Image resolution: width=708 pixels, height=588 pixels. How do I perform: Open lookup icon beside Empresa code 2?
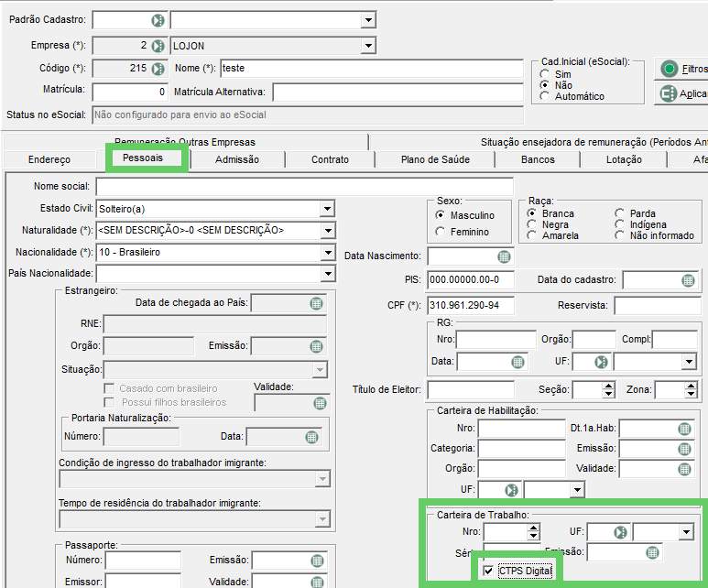tap(158, 46)
